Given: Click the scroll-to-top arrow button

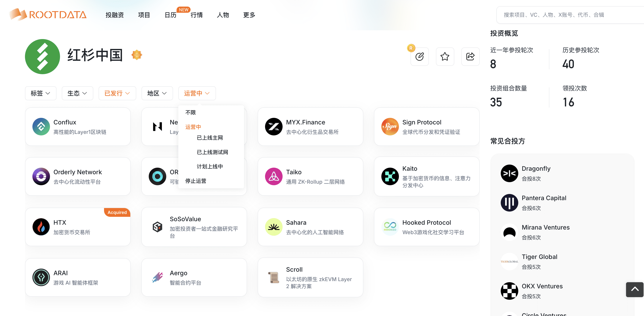Looking at the screenshot, I should [635, 289].
